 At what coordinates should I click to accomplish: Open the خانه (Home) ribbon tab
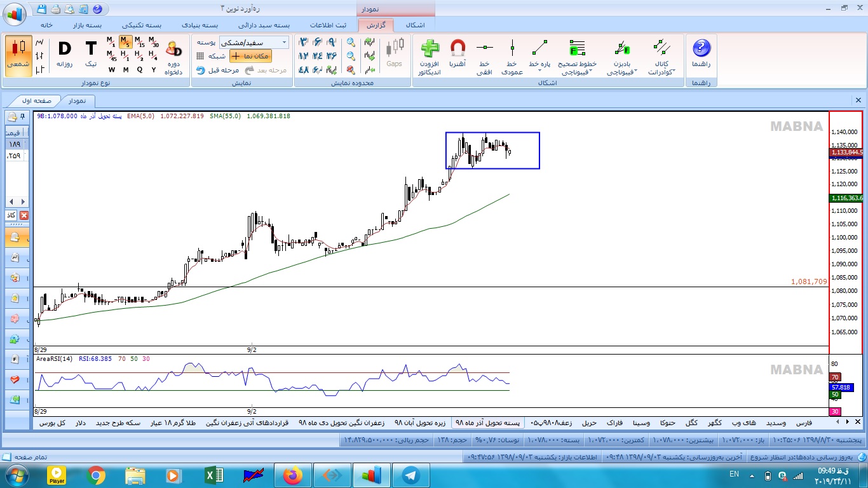point(46,25)
